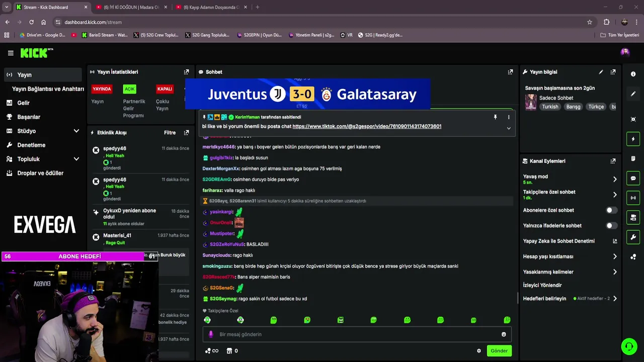
Task: Click the chat scrollbar thumb
Action: pyautogui.click(x=518, y=298)
